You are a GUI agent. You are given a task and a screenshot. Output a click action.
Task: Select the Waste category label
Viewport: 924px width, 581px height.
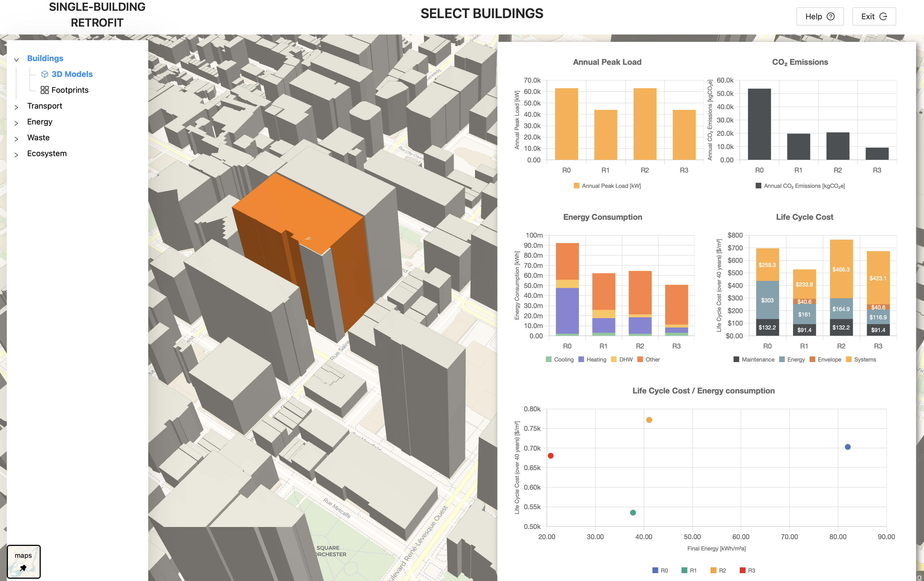[x=38, y=137]
